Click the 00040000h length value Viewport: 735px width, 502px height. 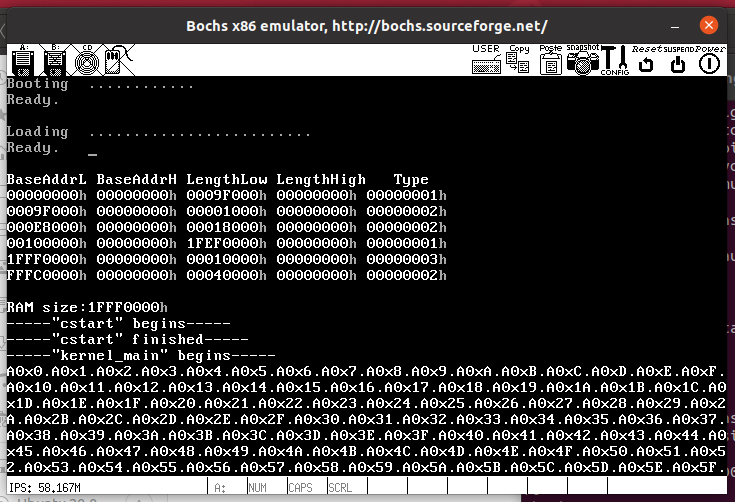coord(226,275)
